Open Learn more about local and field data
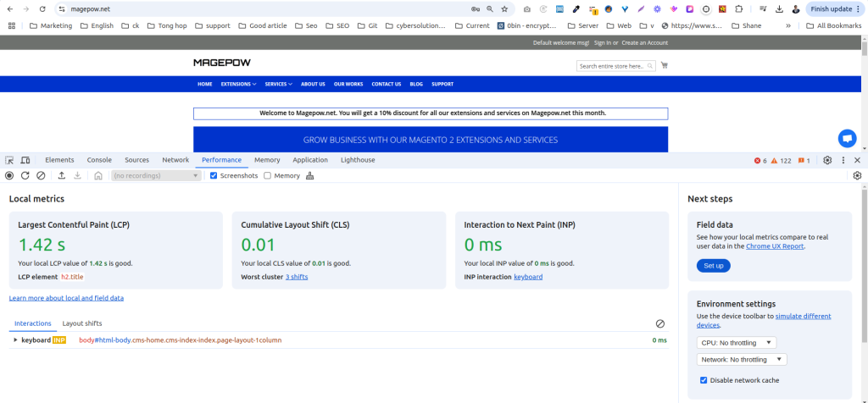Viewport: 868px width, 403px height. (x=66, y=298)
